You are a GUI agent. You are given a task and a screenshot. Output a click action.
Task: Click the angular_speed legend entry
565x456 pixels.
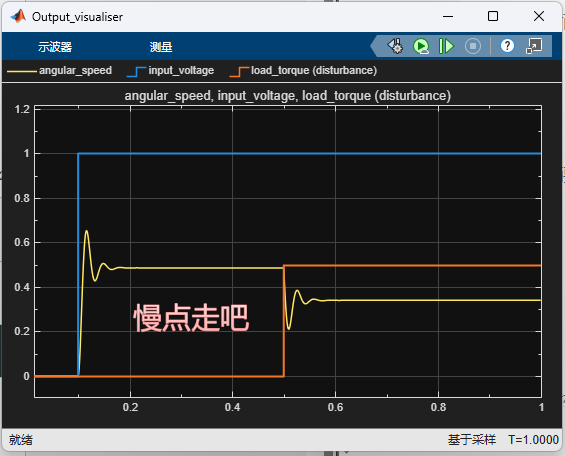(59, 71)
